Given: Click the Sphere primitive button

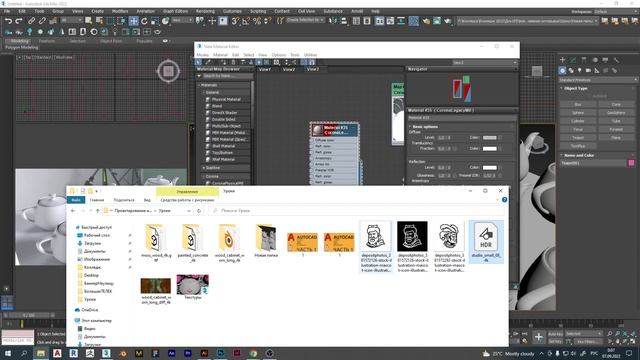Looking at the screenshot, I should pyautogui.click(x=578, y=113).
